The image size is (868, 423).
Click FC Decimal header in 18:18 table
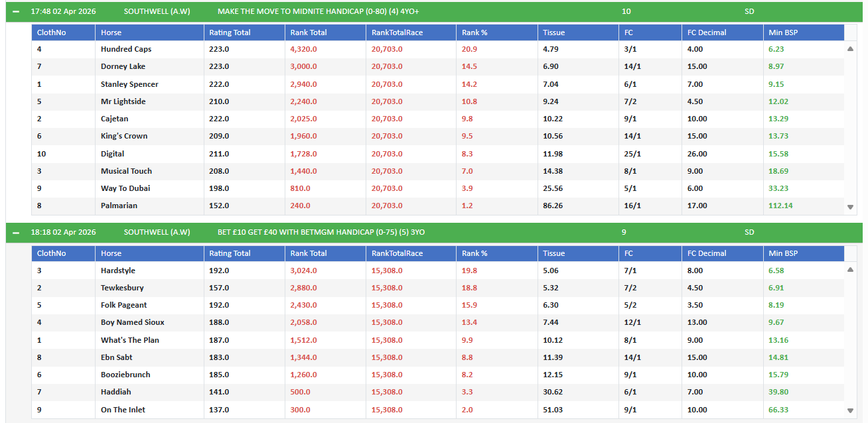[x=707, y=253]
